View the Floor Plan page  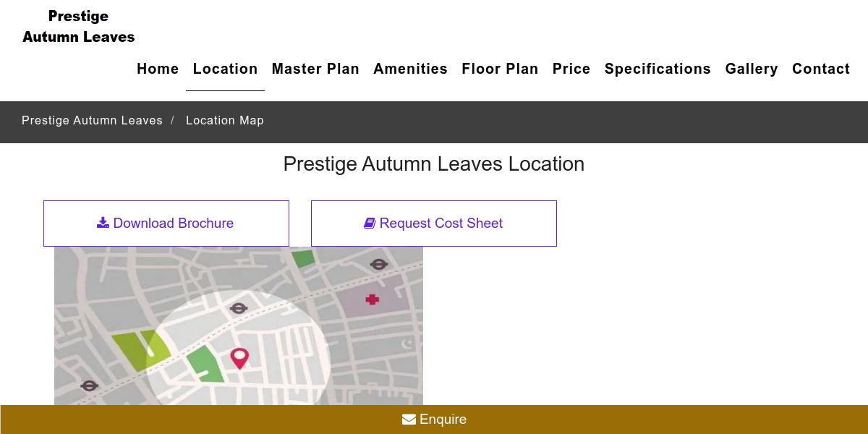pyautogui.click(x=500, y=69)
